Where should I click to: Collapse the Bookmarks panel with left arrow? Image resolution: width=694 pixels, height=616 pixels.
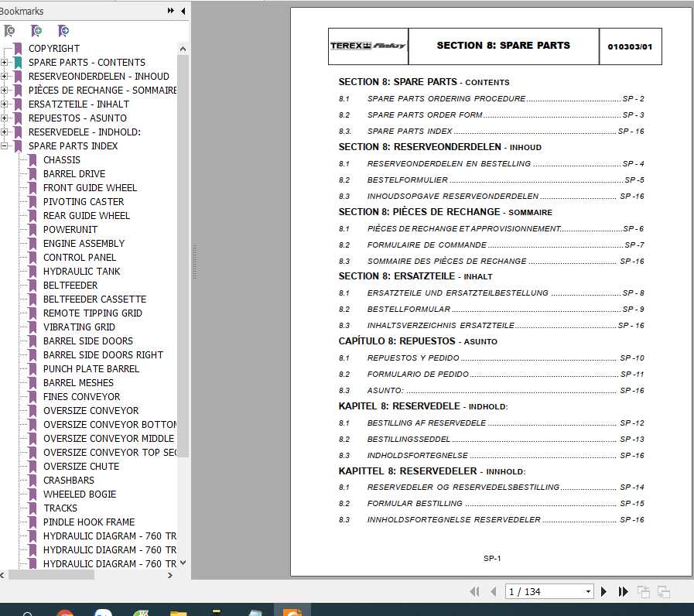(x=183, y=11)
